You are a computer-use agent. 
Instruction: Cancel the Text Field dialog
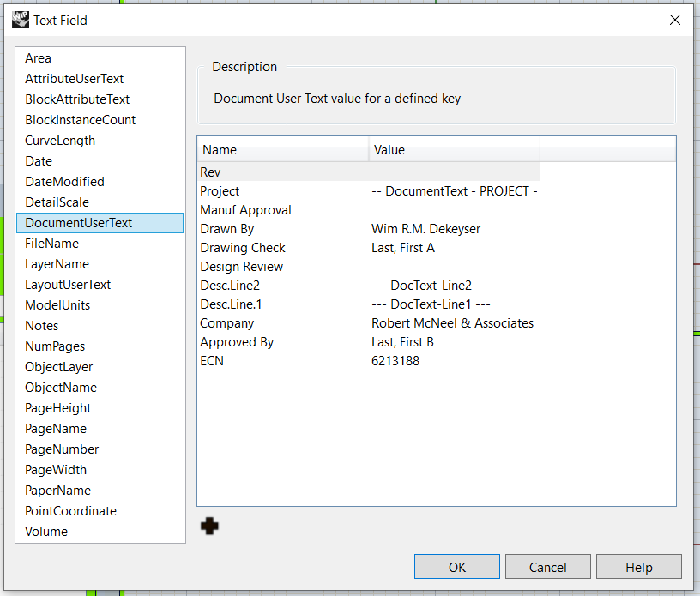(547, 566)
